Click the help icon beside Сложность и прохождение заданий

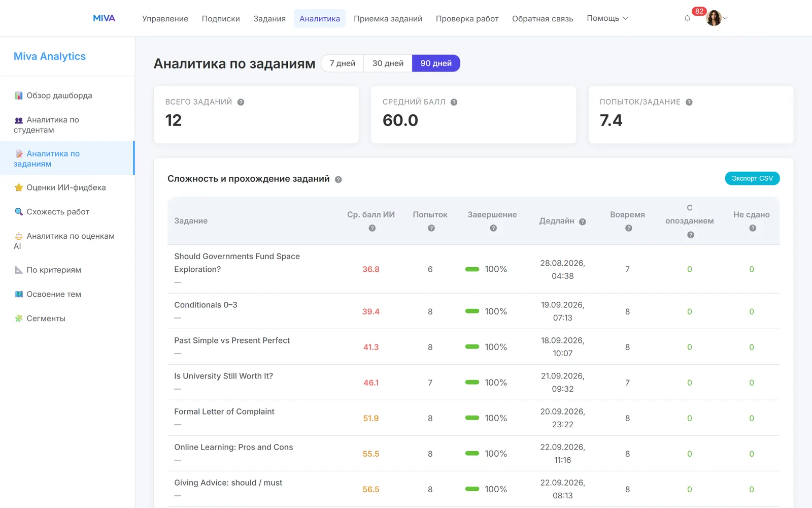[x=339, y=179]
